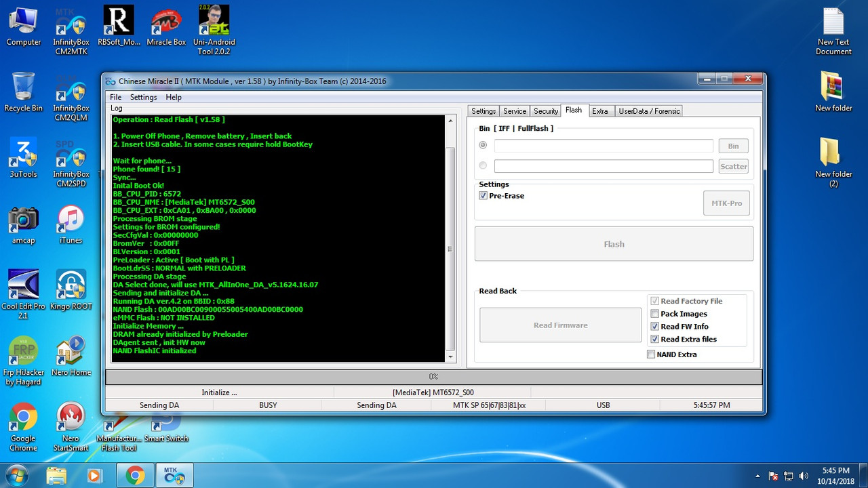Open Windows Media Player taskbar icon
The width and height of the screenshot is (868, 488).
point(94,476)
